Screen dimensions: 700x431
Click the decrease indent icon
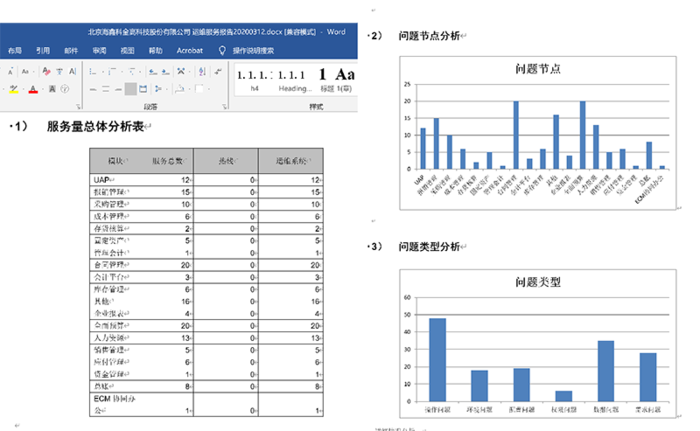point(153,71)
